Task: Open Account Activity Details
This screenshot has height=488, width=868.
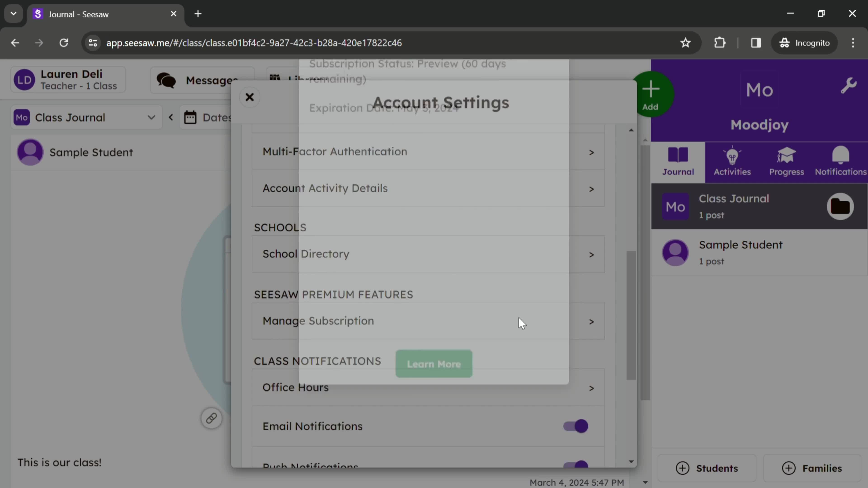Action: (428, 188)
